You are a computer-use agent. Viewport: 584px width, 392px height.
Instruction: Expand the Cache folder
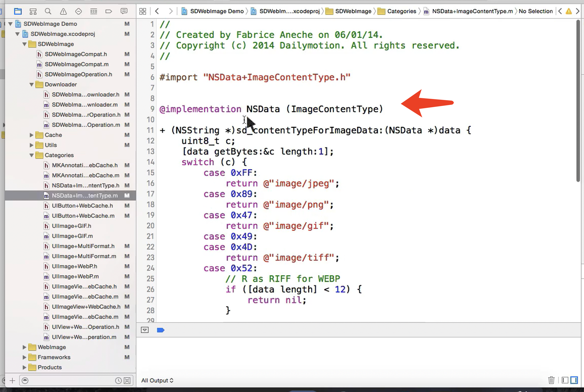pyautogui.click(x=32, y=135)
